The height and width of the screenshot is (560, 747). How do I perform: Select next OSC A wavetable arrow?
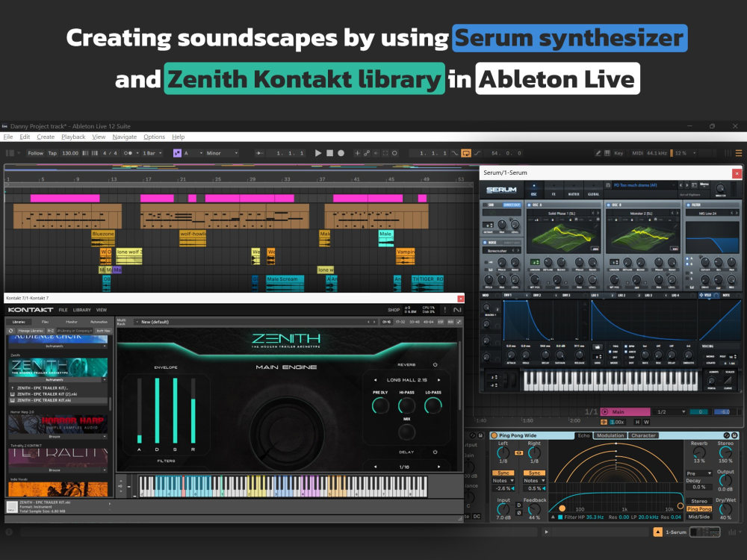598,214
